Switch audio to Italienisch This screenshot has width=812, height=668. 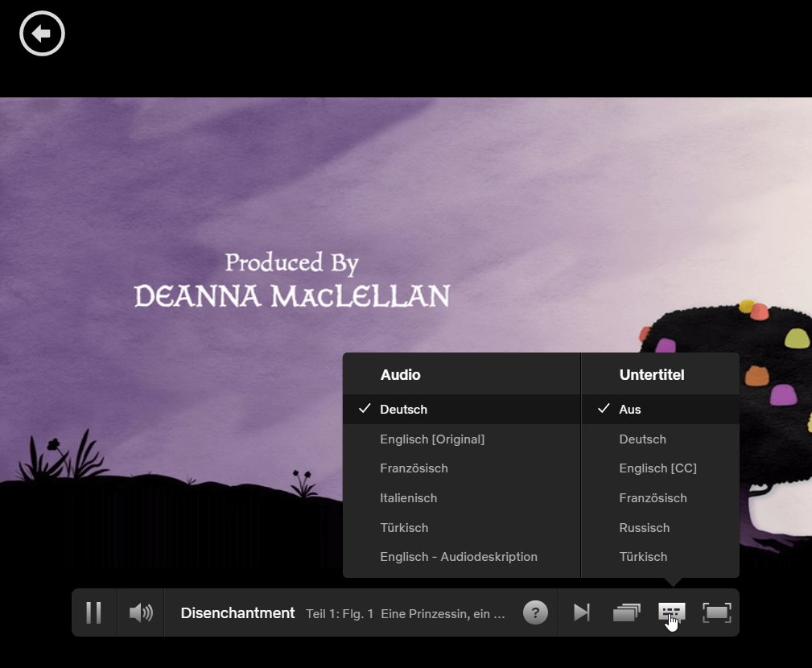tap(461, 497)
